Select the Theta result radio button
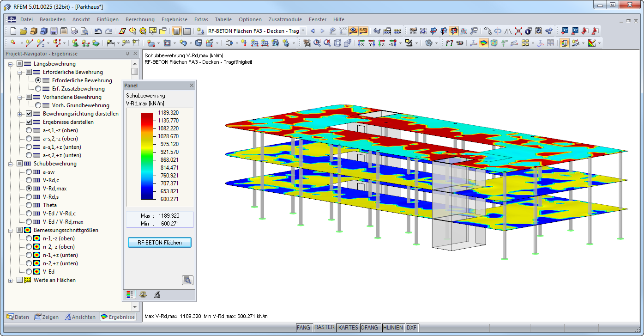The width and height of the screenshot is (644, 336). pos(29,205)
